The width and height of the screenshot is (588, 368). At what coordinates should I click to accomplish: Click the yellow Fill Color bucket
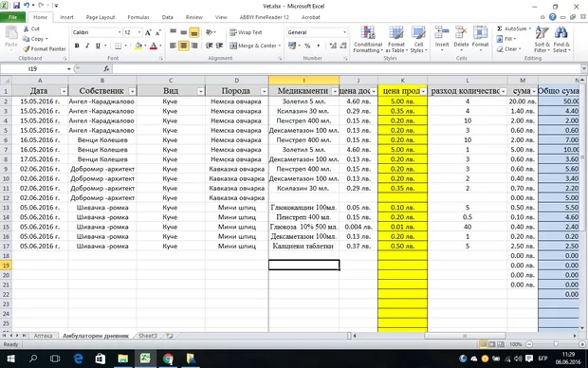(x=138, y=46)
